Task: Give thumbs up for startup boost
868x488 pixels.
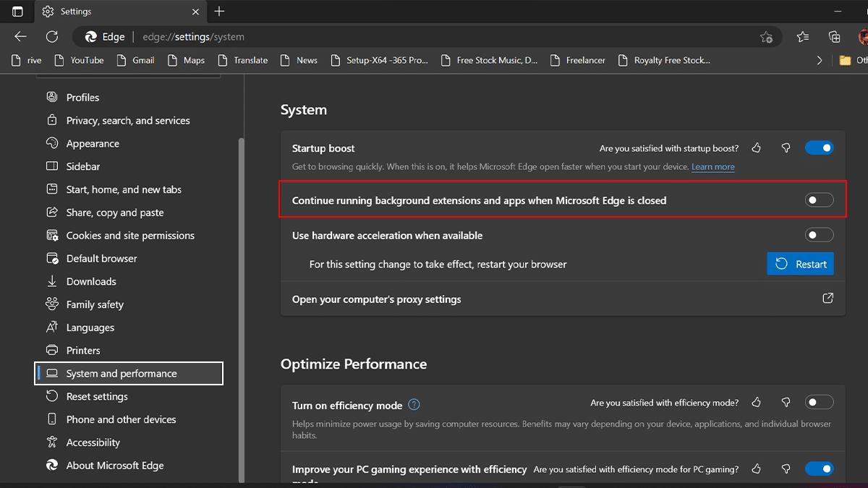Action: 757,148
